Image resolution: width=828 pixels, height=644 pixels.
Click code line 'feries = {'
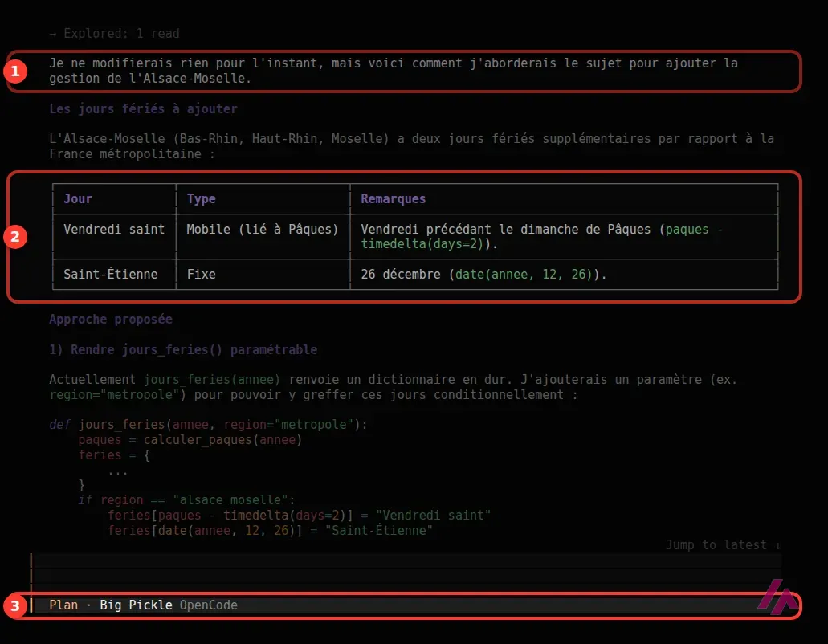(x=114, y=455)
